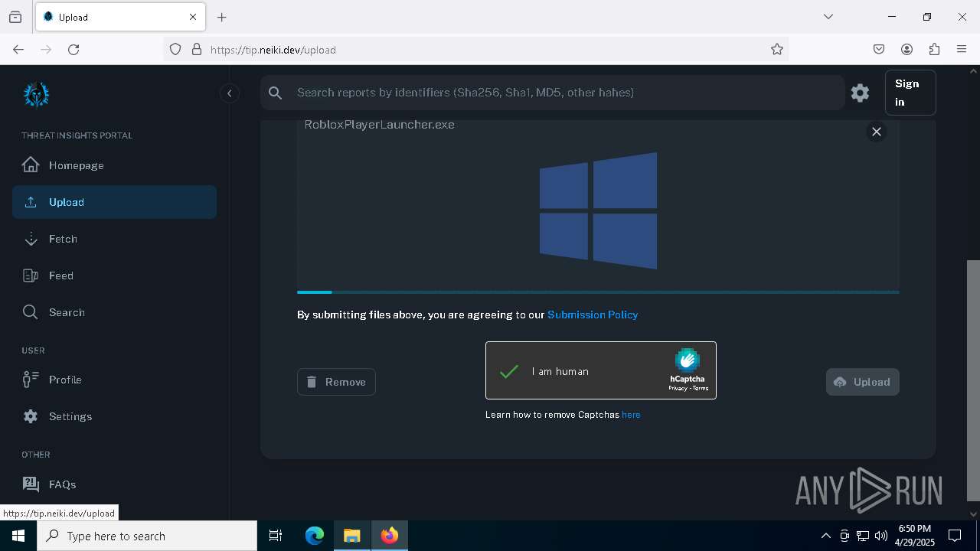Click the Threat Insights Portal logo

[x=36, y=94]
